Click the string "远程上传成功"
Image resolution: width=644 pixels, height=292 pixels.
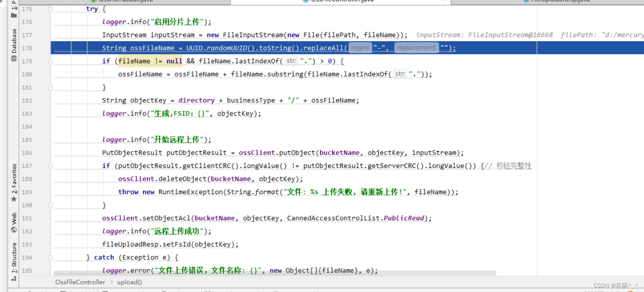coord(177,231)
